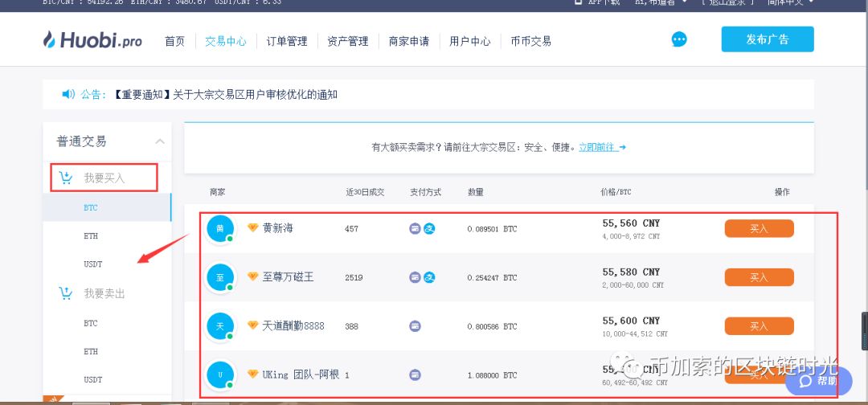Open the 重要通知 announcement about 大宗交易区
Screen dimensions: 868x405
[x=225, y=95]
